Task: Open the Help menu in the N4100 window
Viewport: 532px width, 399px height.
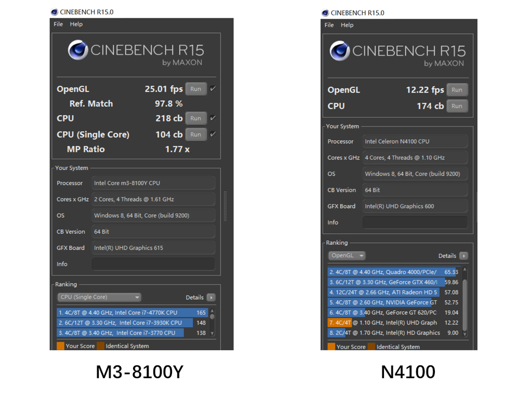Action: 347,25
